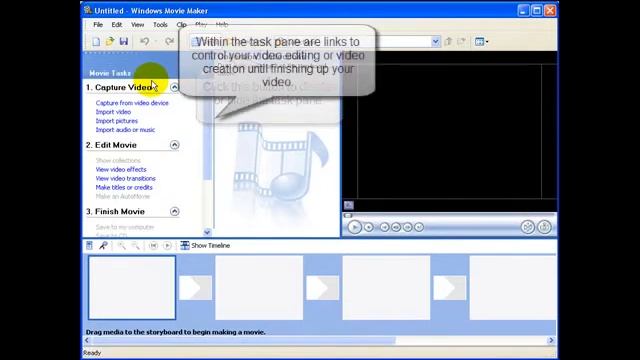Click Import audio or music link

pos(125,130)
